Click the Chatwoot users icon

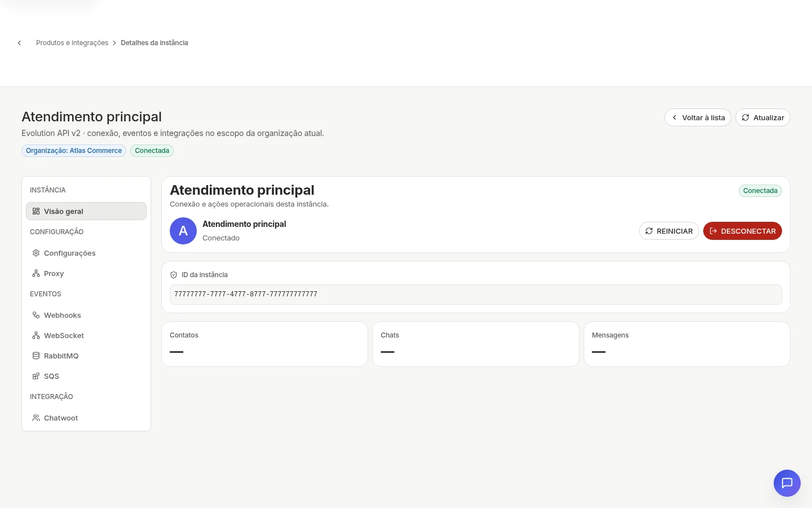tap(36, 418)
